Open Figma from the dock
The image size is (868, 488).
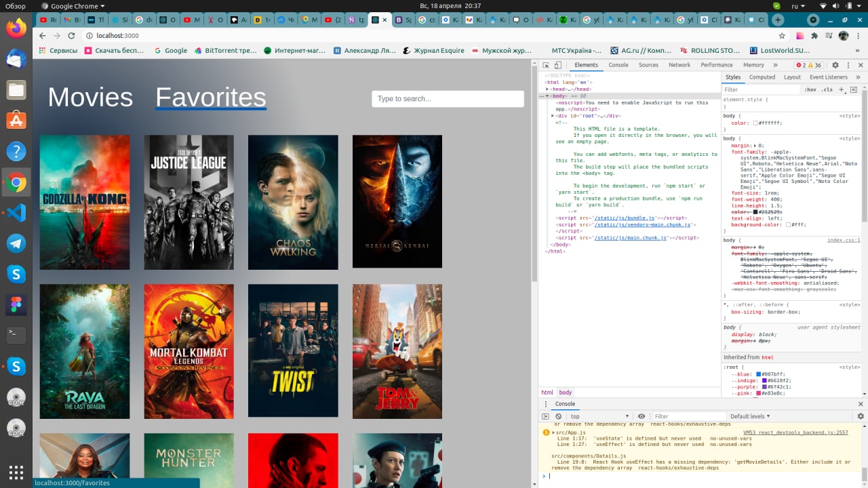[x=16, y=305]
